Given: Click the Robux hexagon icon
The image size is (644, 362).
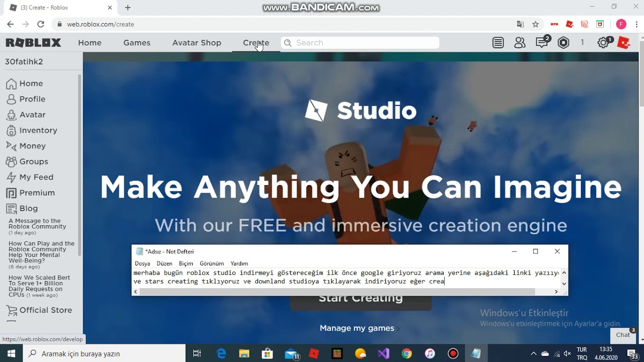Looking at the screenshot, I should 563,43.
